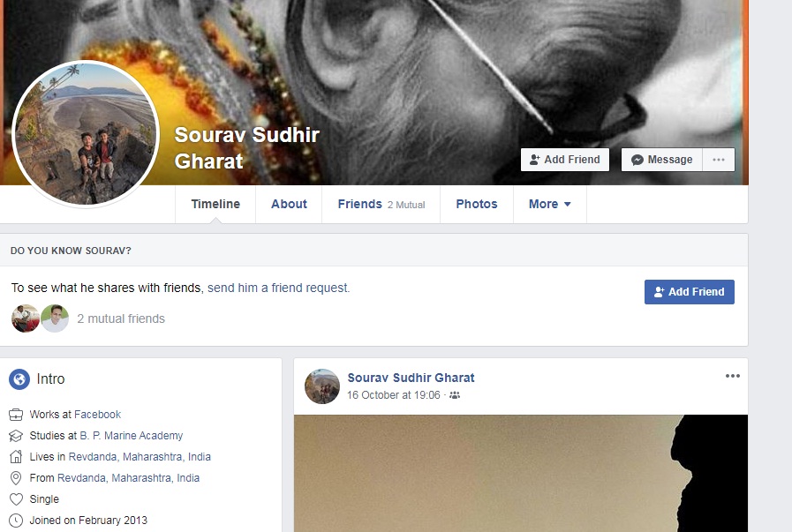The height and width of the screenshot is (532, 792).
Task: Open the post options three-dot menu
Action: 732,376
